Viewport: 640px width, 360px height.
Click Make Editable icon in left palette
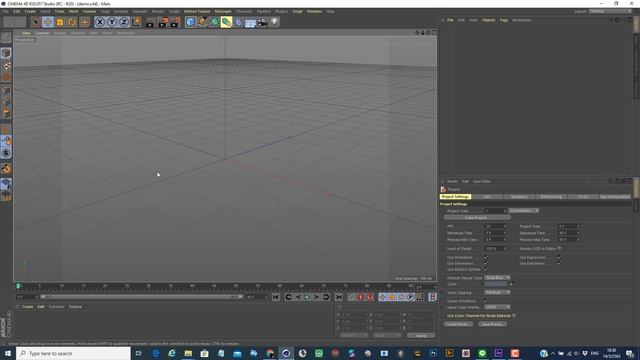[x=6, y=38]
